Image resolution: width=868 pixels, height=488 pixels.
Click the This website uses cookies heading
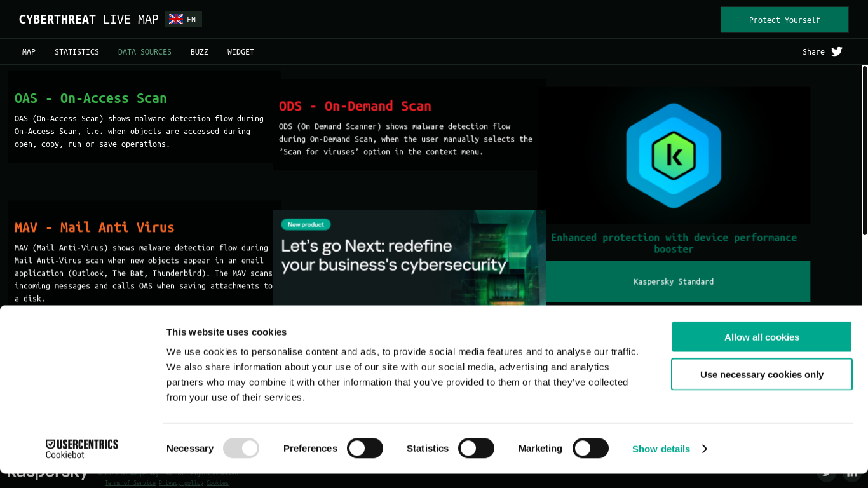tap(226, 332)
